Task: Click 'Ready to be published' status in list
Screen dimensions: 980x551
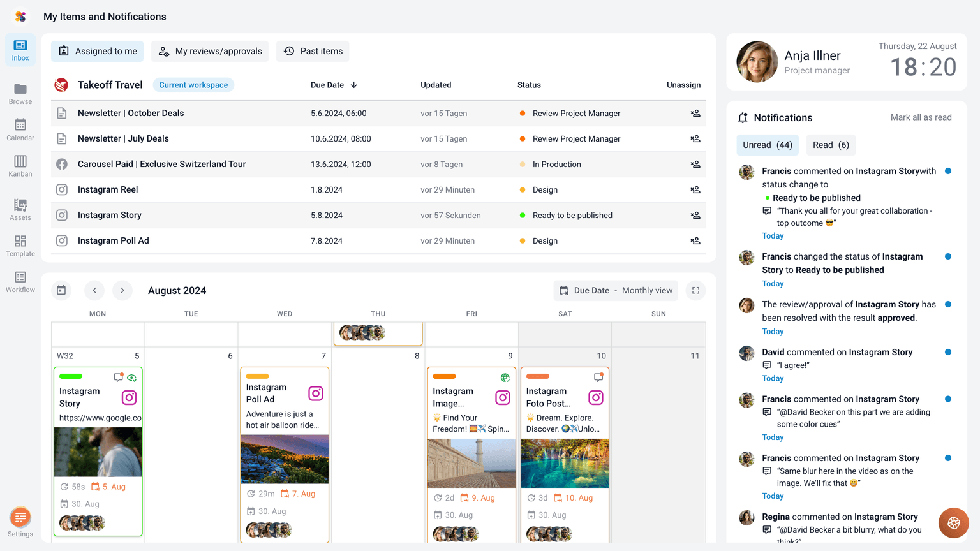Action: (x=572, y=215)
